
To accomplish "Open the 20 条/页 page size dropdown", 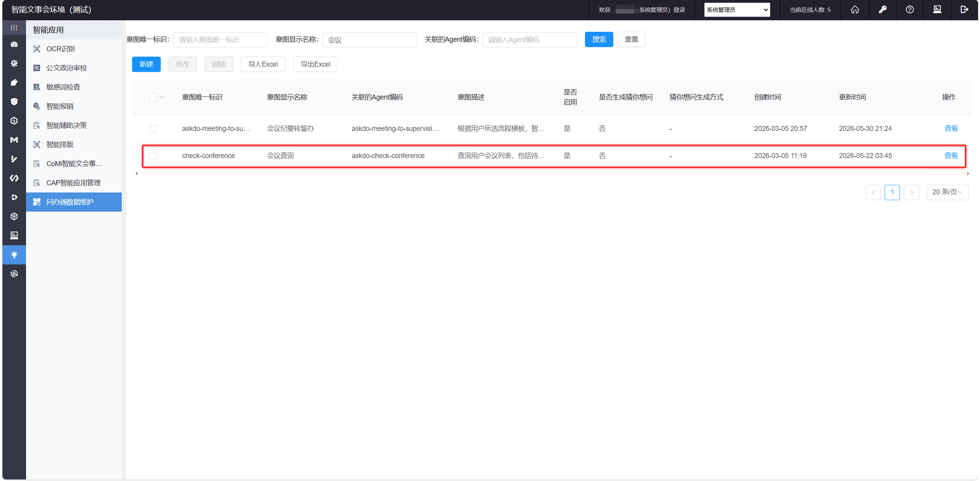I will click(947, 192).
